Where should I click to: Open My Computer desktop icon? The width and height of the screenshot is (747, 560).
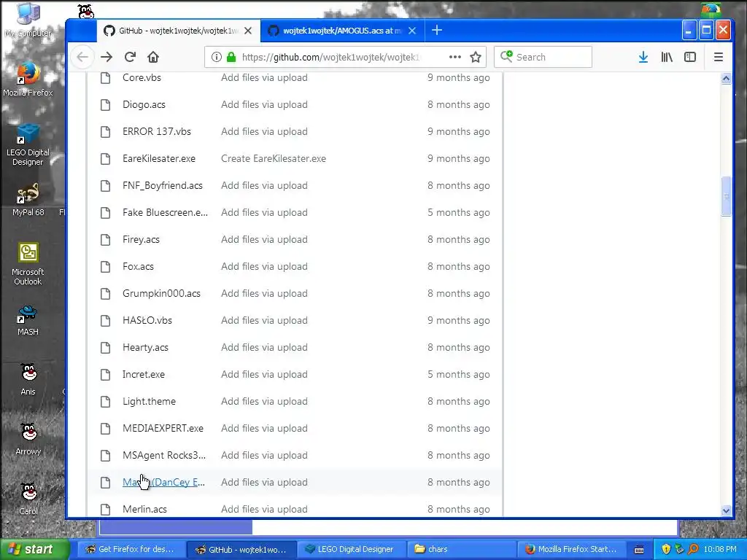point(28,20)
